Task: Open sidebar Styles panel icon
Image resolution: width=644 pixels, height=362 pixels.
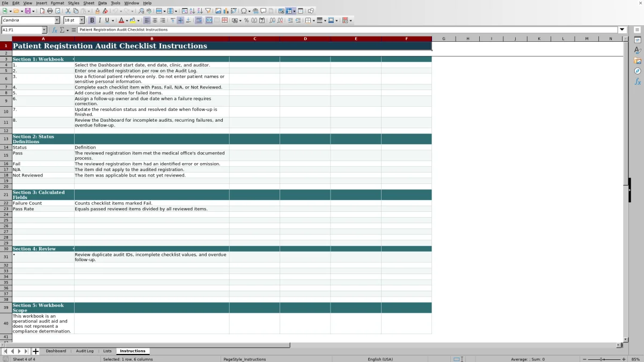Action: pos(638,50)
